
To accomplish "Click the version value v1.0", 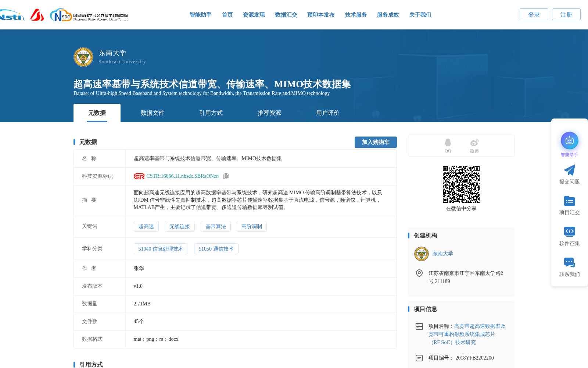I will coord(138,286).
